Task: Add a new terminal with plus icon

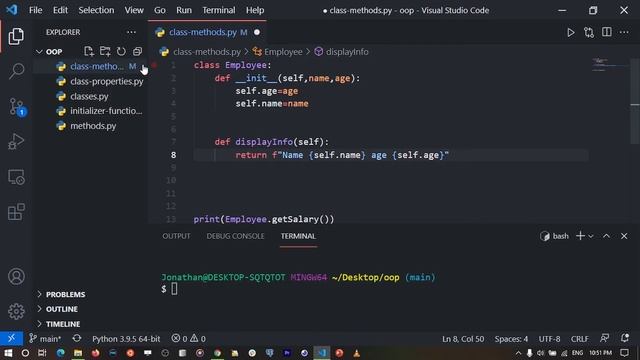Action: click(x=580, y=236)
